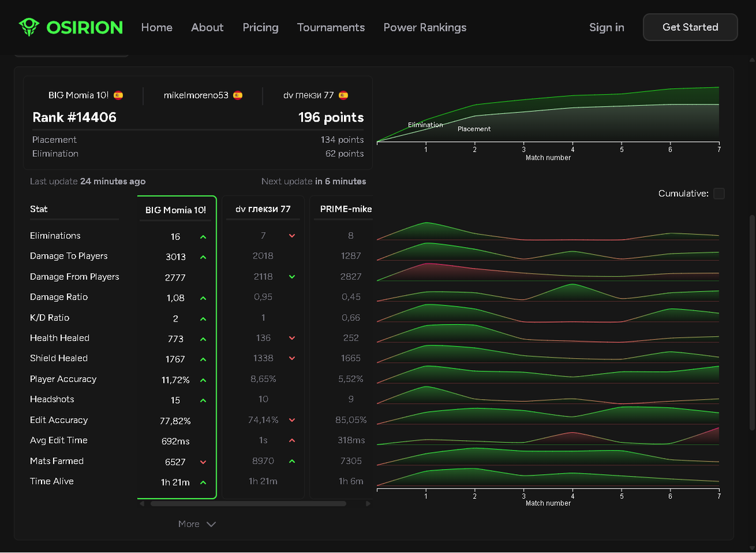Click green up arrow beside Mats Farmed 8970
This screenshot has width=756, height=553.
click(292, 461)
